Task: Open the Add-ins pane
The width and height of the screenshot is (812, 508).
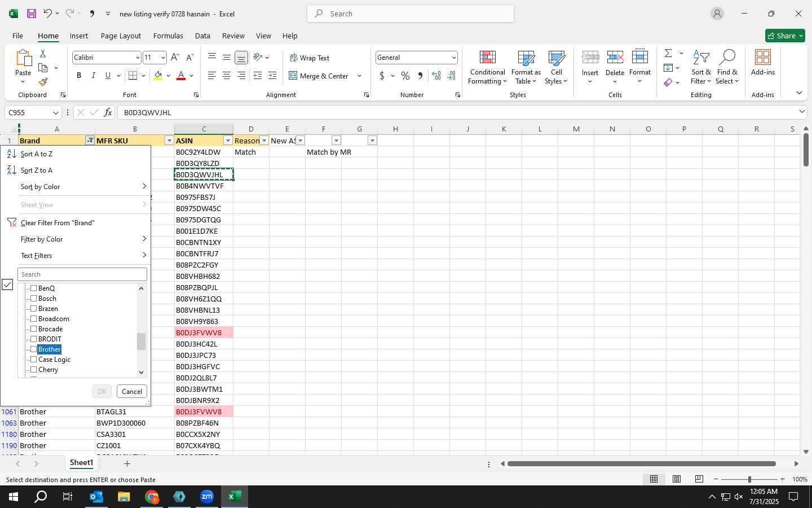Action: pyautogui.click(x=763, y=63)
